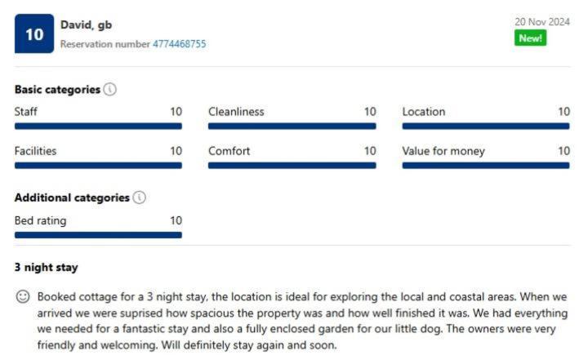Viewport: 588px width, 364px height.
Task: Click the Cleanliness rating bar
Action: pyautogui.click(x=292, y=127)
